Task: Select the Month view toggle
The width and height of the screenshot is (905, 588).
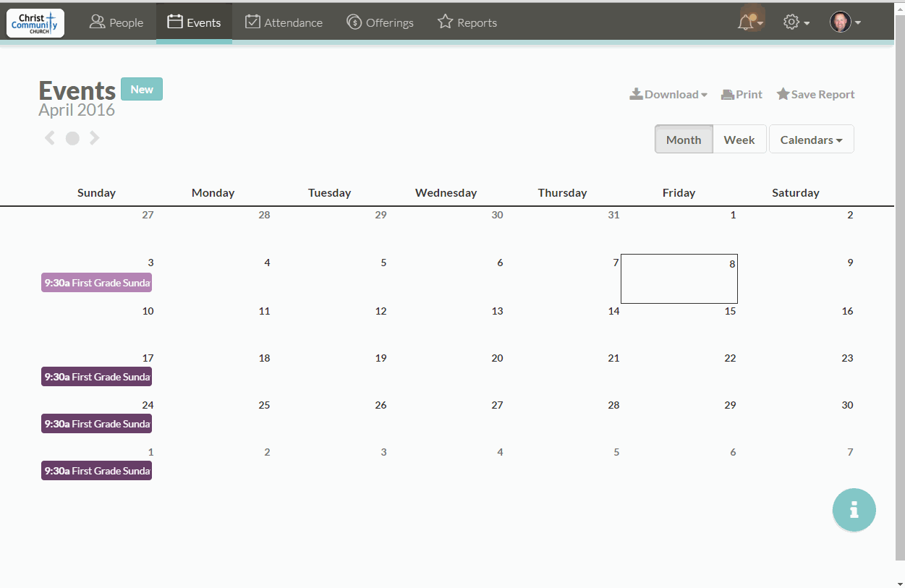Action: (684, 140)
